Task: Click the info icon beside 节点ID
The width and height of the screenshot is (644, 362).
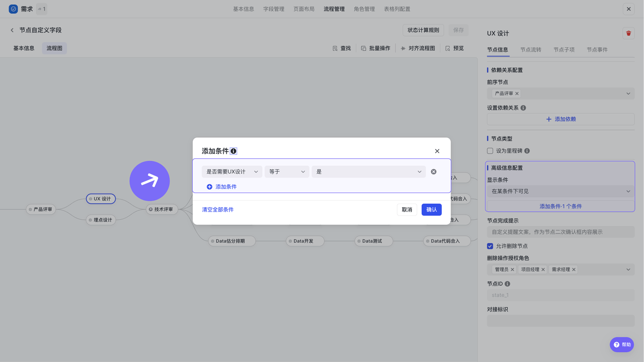Action: 507,284
